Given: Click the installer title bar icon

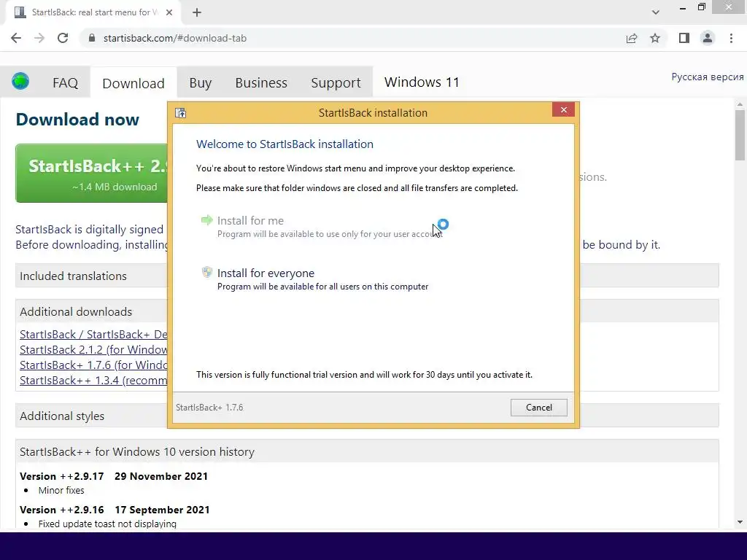Looking at the screenshot, I should point(181,113).
